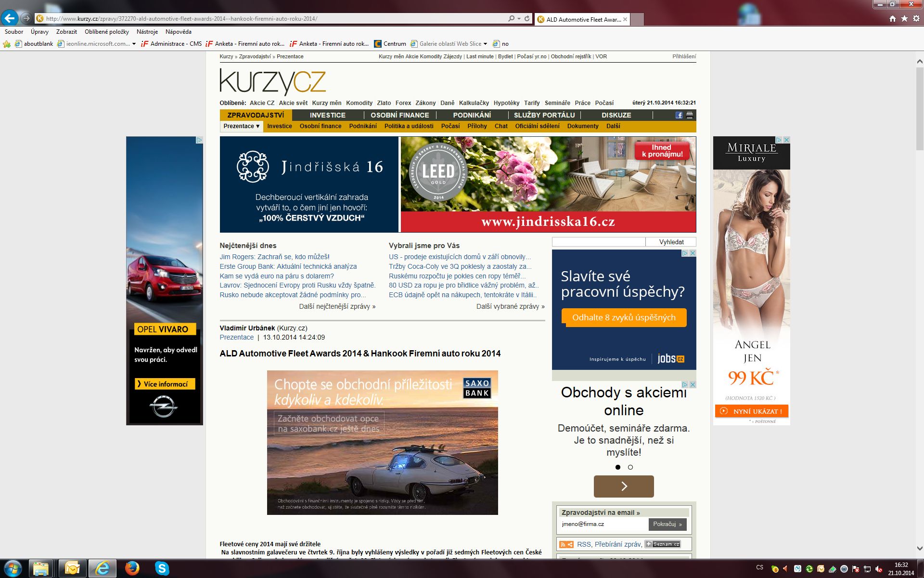
Task: Open Další nejčtenější zprávy link
Action: 337,306
